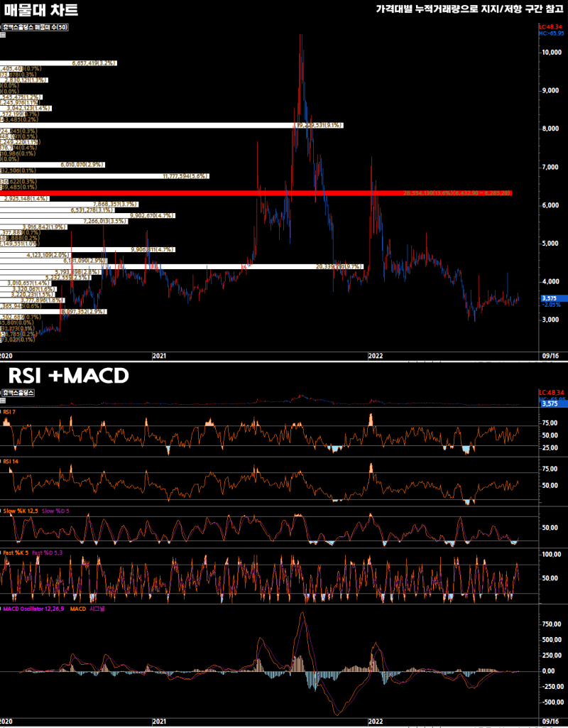The width and height of the screenshot is (568, 728).
Task: Click the 2021 date label in the 매물대 chart
Action: coord(159,356)
